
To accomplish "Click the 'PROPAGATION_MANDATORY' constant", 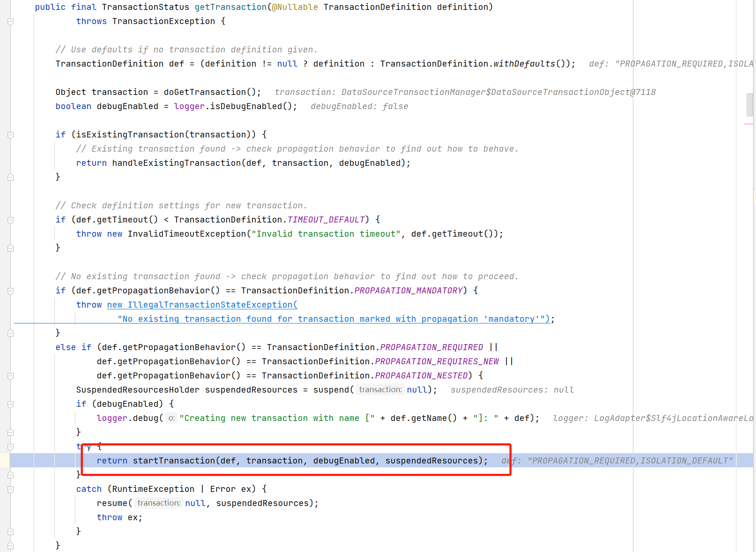I will 408,291.
